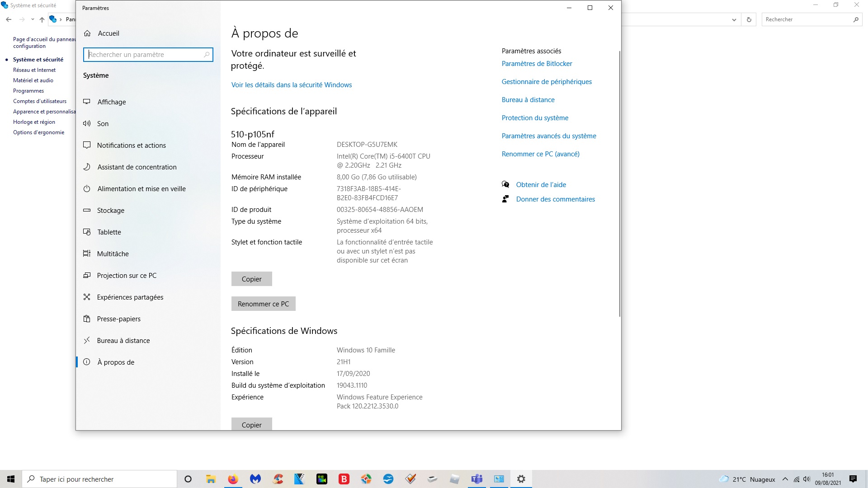
Task: Select product ID 00325-80654-48856-AAOEM
Action: 380,210
